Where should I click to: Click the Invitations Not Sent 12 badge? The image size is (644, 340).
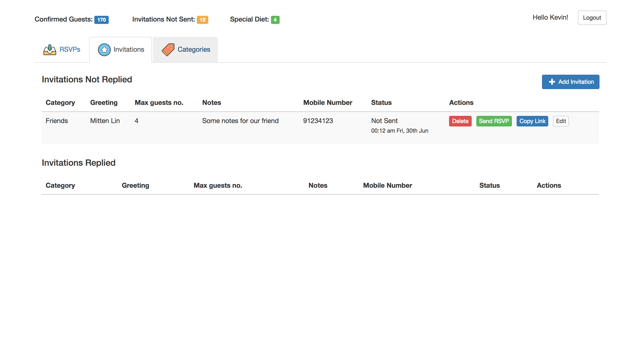pos(203,20)
